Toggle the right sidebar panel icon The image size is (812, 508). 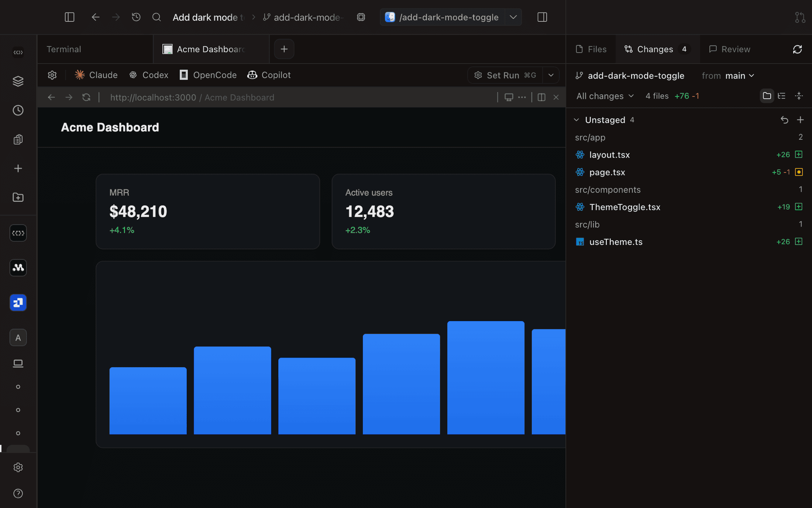click(542, 17)
